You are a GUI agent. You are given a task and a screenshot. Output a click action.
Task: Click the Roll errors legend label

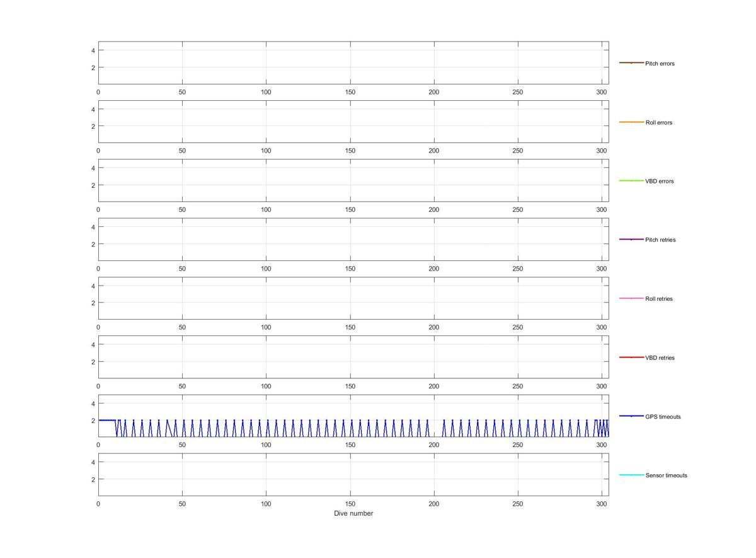(658, 122)
